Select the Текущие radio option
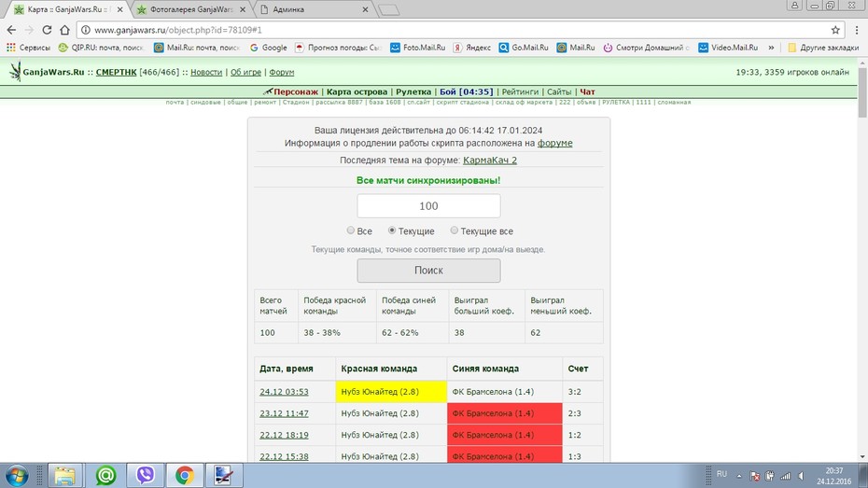This screenshot has width=868, height=488. point(391,230)
